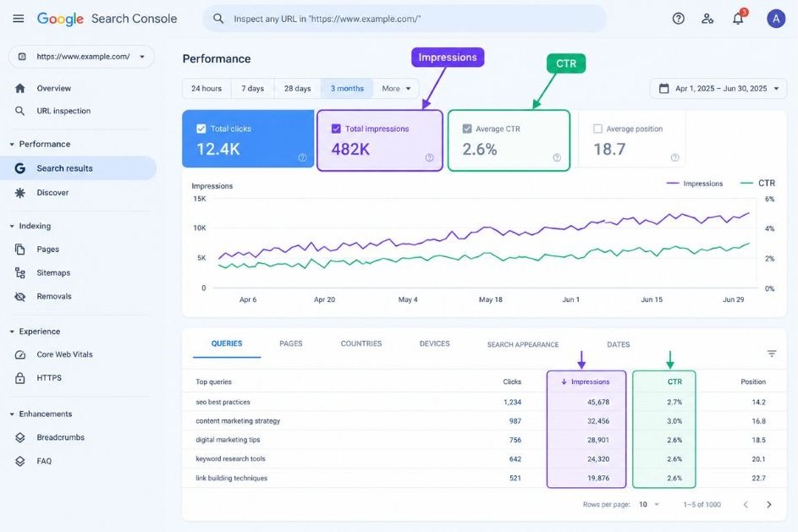Select the 28 days range

point(297,89)
